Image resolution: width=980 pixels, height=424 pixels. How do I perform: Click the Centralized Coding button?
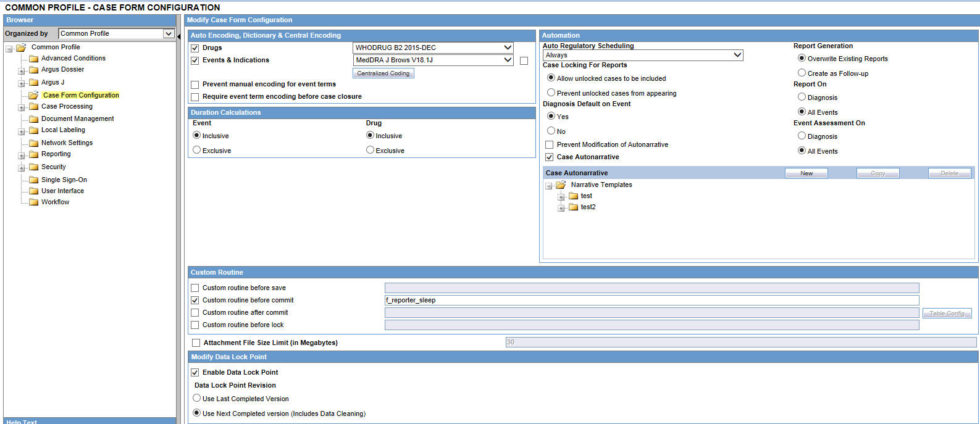pyautogui.click(x=383, y=73)
